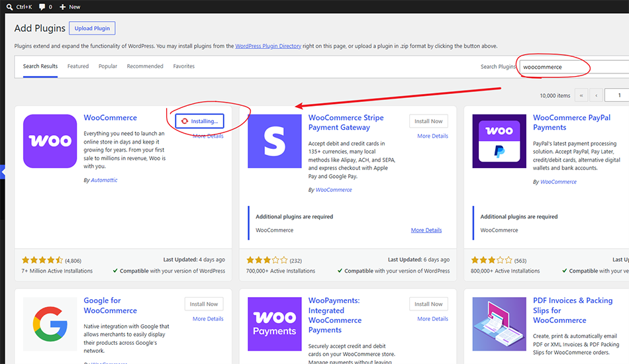Open the WooCommerce PayPal Payments plugin icon
The height and width of the screenshot is (364, 629).
click(x=499, y=141)
